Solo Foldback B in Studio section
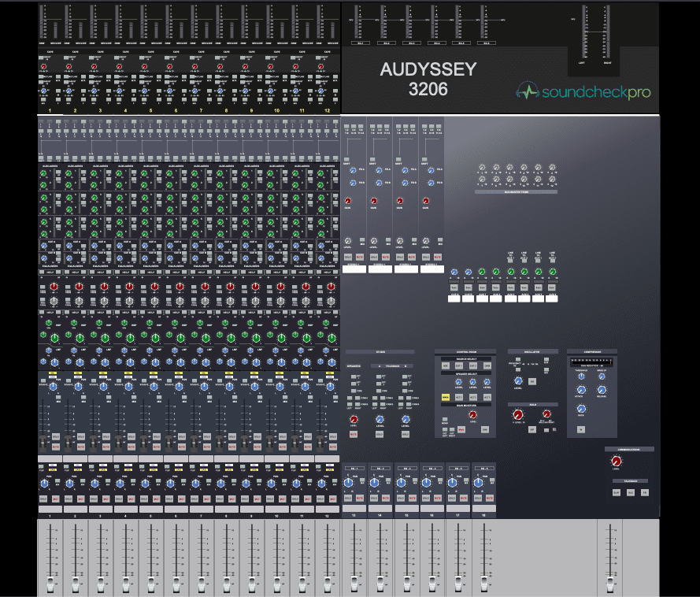700x597 pixels. tap(406, 434)
